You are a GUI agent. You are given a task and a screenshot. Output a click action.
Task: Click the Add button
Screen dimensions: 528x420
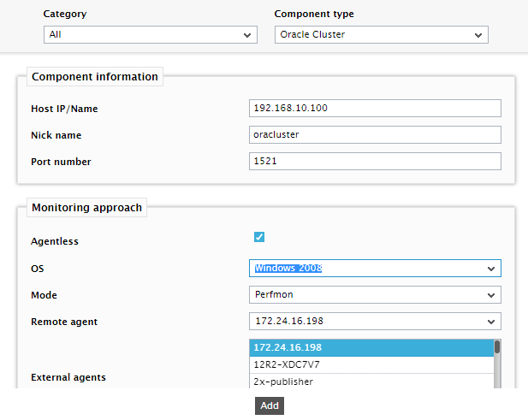click(x=270, y=405)
